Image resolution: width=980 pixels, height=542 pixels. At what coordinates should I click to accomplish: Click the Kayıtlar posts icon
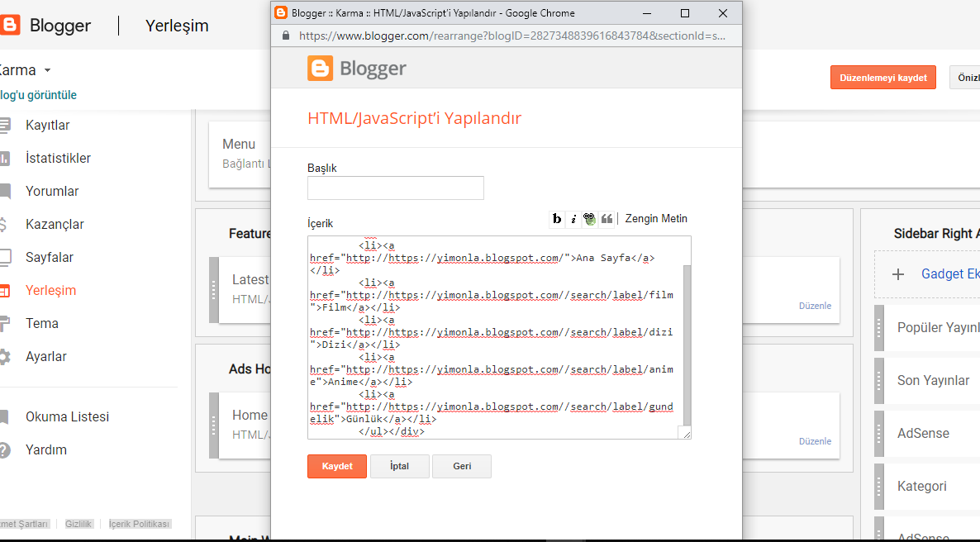pos(4,125)
